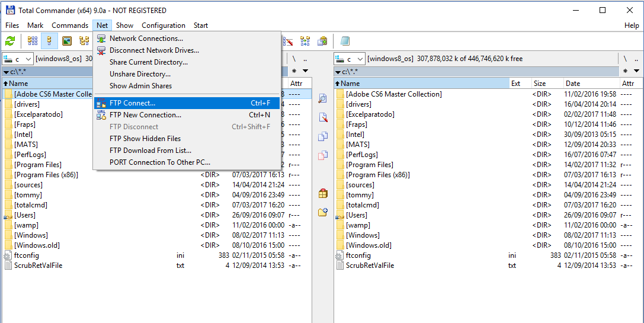Viewport: 644px width, 323px height.
Task: Switch to brief file-names-only view icon
Action: point(33,41)
